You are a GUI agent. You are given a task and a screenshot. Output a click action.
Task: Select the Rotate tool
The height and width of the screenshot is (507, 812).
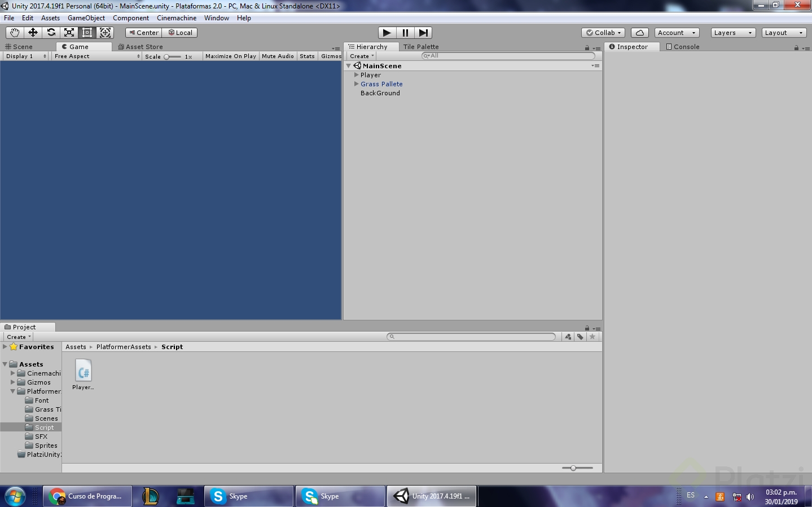(51, 33)
